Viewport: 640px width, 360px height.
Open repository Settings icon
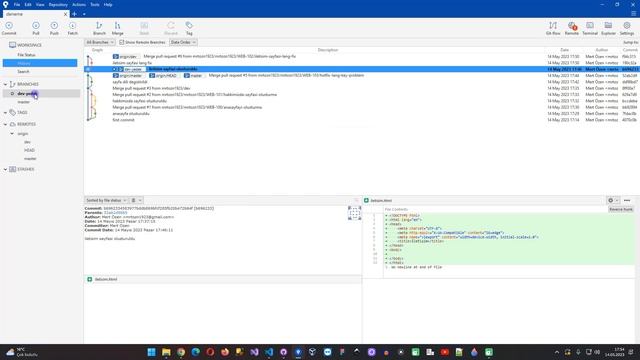[627, 28]
